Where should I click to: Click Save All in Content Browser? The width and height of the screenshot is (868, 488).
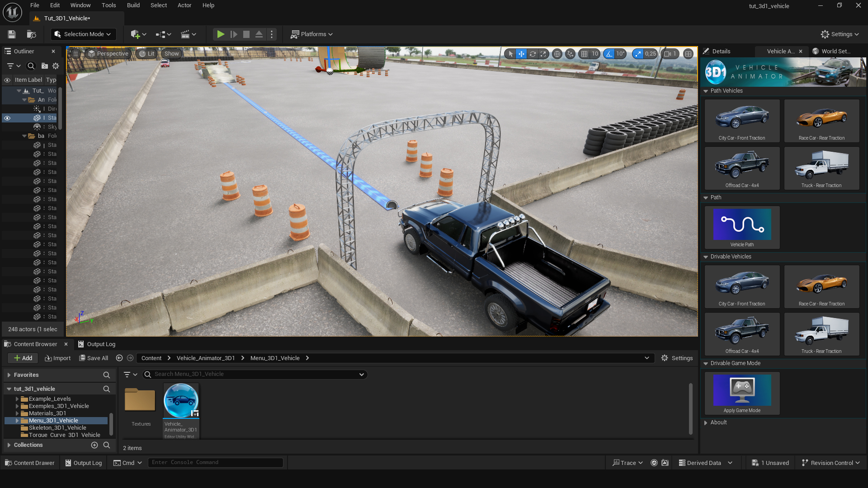coord(94,358)
